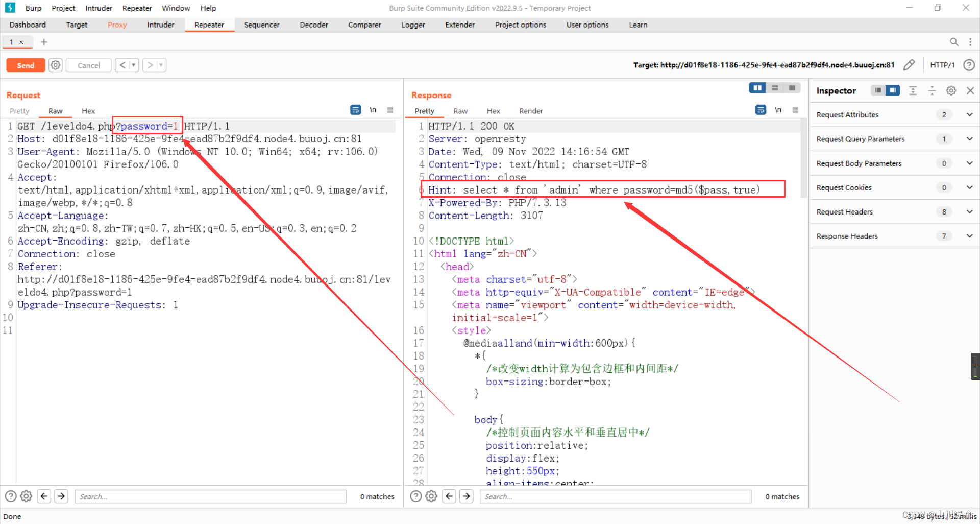Click the response pane vertical scrollbar
Screen dimensions: 980x524
click(x=804, y=159)
